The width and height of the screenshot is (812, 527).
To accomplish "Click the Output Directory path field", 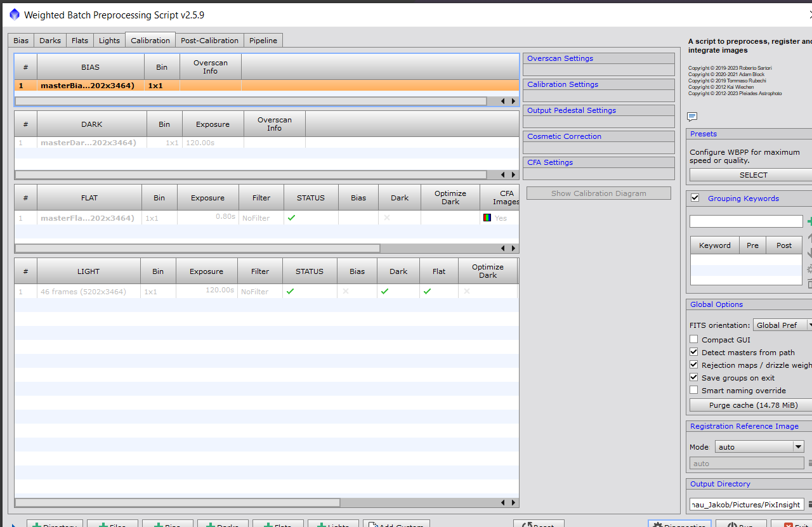I will click(747, 504).
